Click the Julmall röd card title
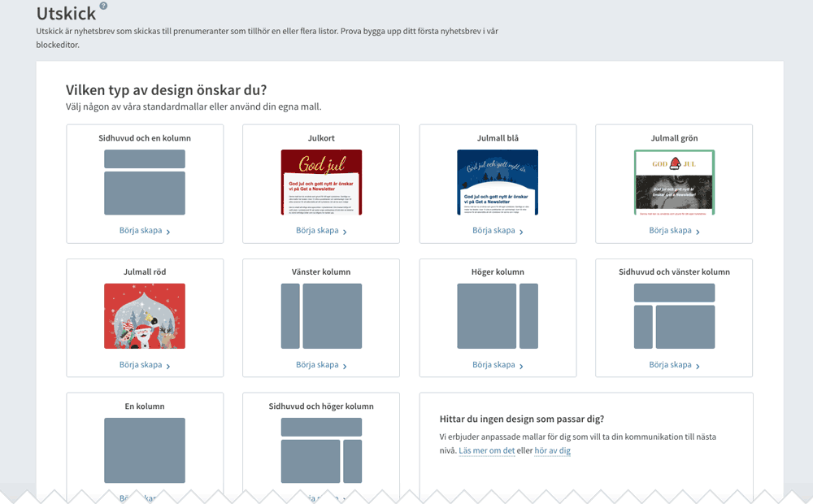Image resolution: width=813 pixels, height=504 pixels. click(x=145, y=272)
